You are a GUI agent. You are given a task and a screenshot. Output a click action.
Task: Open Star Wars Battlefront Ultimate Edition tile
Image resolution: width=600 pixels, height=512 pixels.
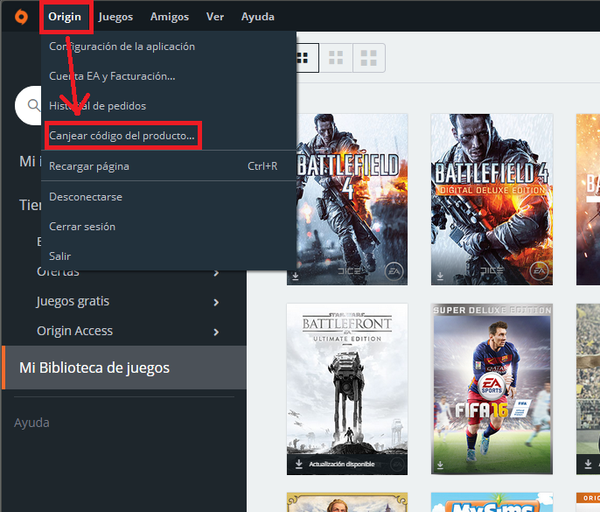(x=347, y=389)
